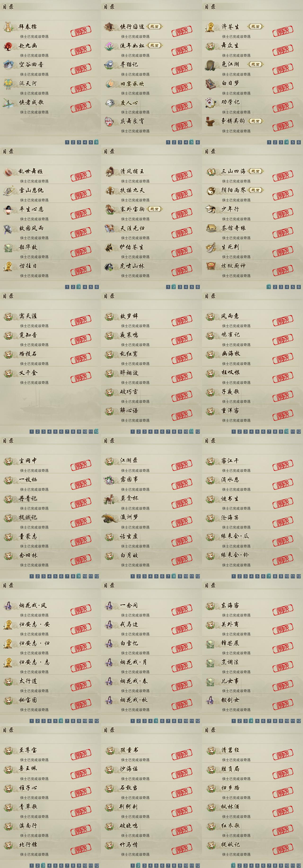303x868 pixels.
Task: Select the anvil icon beside 争铸吴钩
Action: [211, 121]
